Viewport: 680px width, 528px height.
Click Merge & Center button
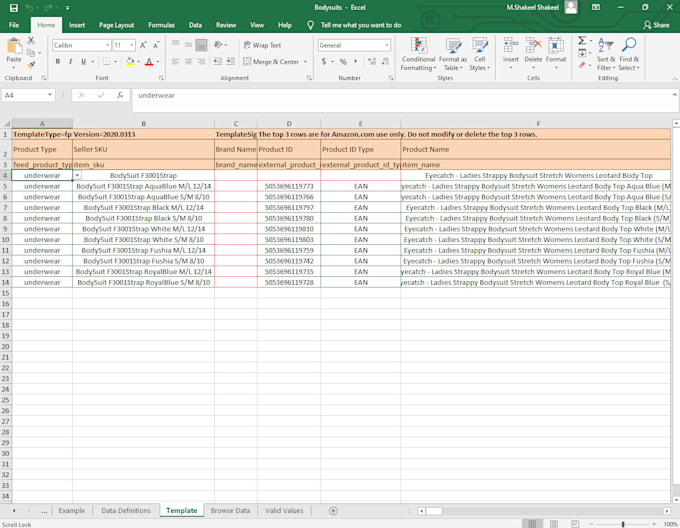point(271,62)
